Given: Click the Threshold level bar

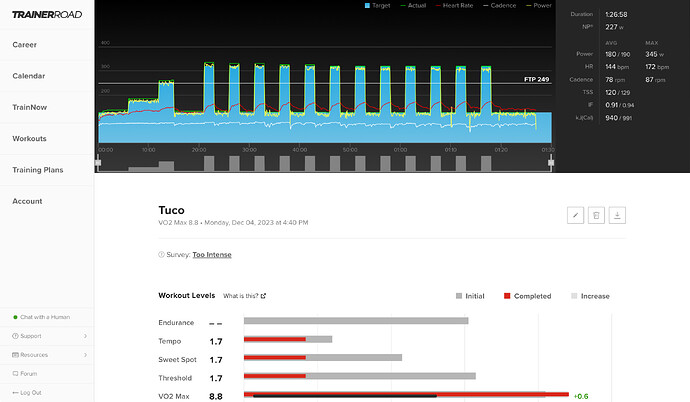Looking at the screenshot, I should tap(360, 376).
